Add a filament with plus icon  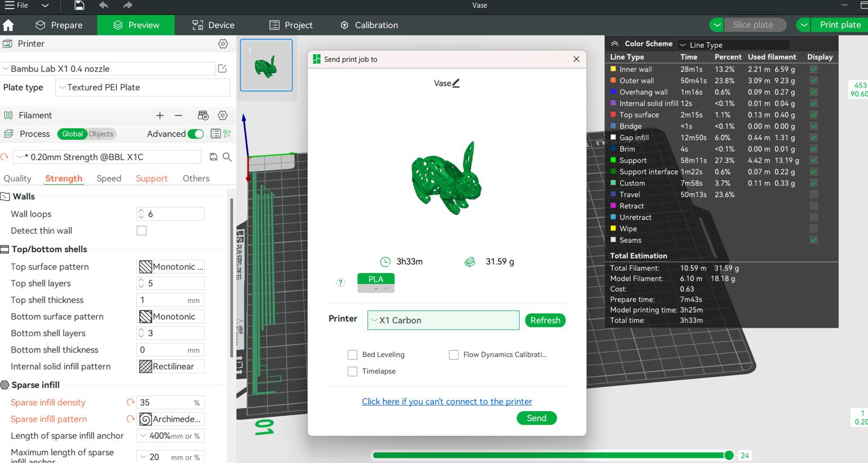point(160,115)
